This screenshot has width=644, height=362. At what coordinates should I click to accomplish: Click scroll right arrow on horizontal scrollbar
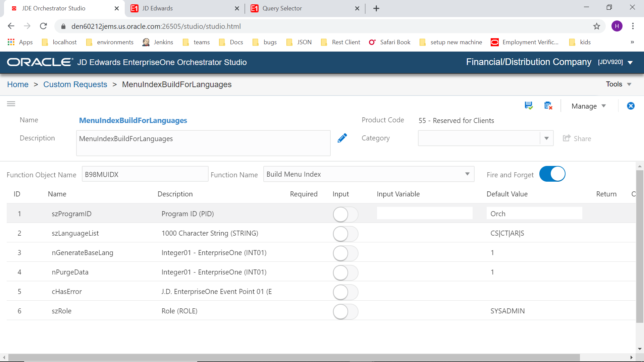632,358
